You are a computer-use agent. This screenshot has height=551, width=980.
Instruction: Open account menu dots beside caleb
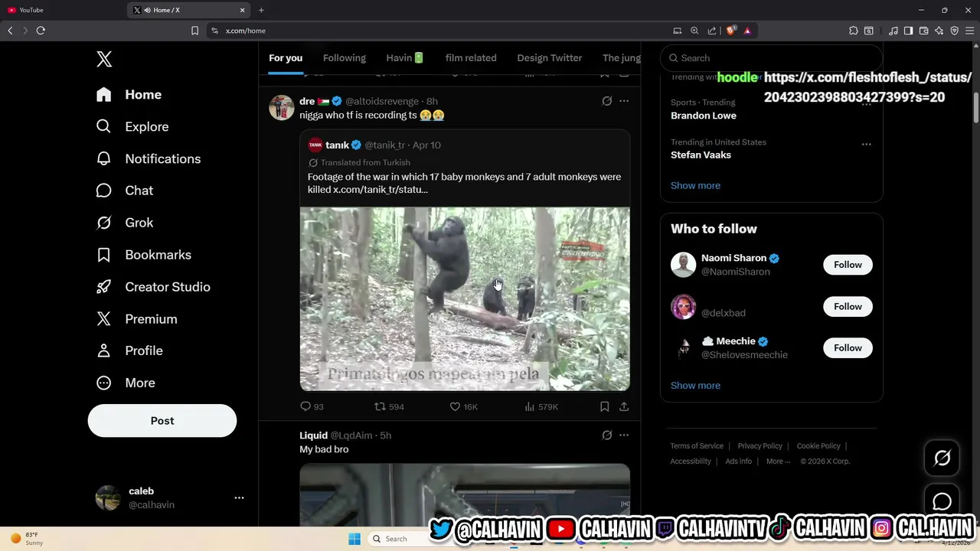coord(239,497)
